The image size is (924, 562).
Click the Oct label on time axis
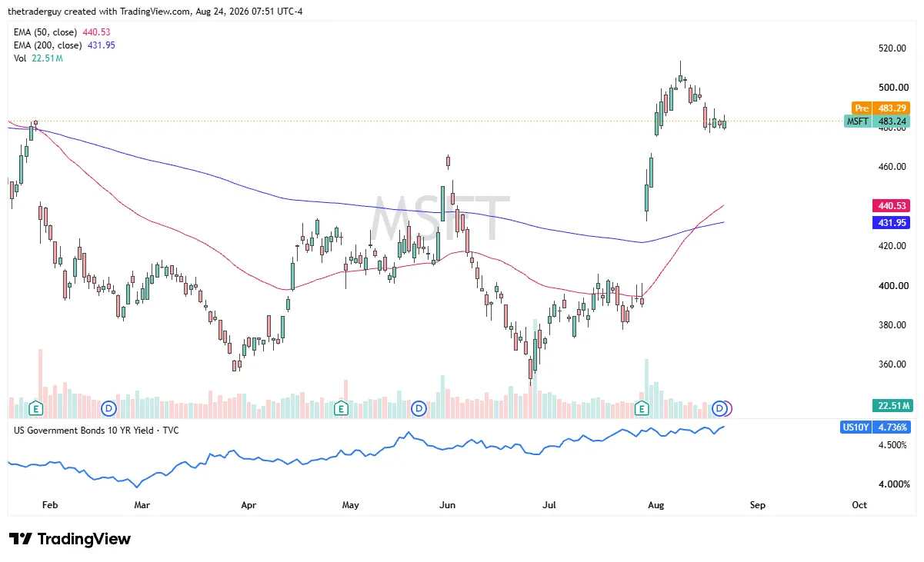(859, 505)
